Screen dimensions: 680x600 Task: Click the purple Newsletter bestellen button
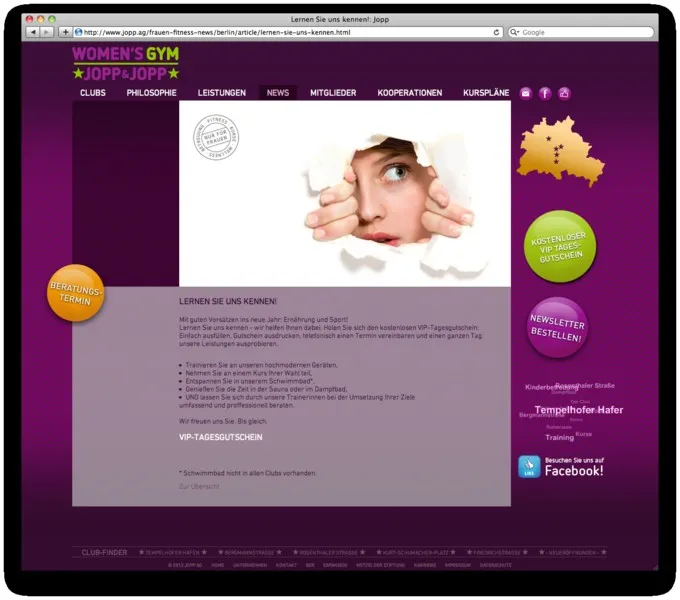point(557,328)
